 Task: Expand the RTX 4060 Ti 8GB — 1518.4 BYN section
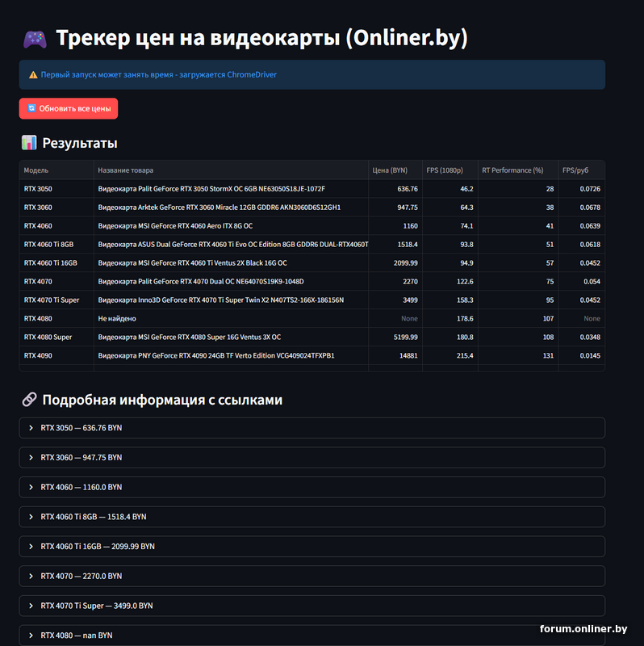click(x=312, y=517)
